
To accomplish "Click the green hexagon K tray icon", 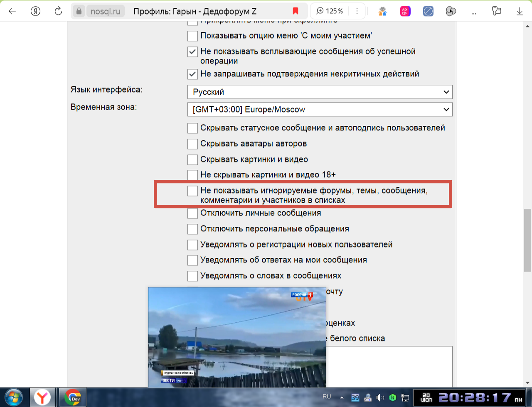I will 393,397.
